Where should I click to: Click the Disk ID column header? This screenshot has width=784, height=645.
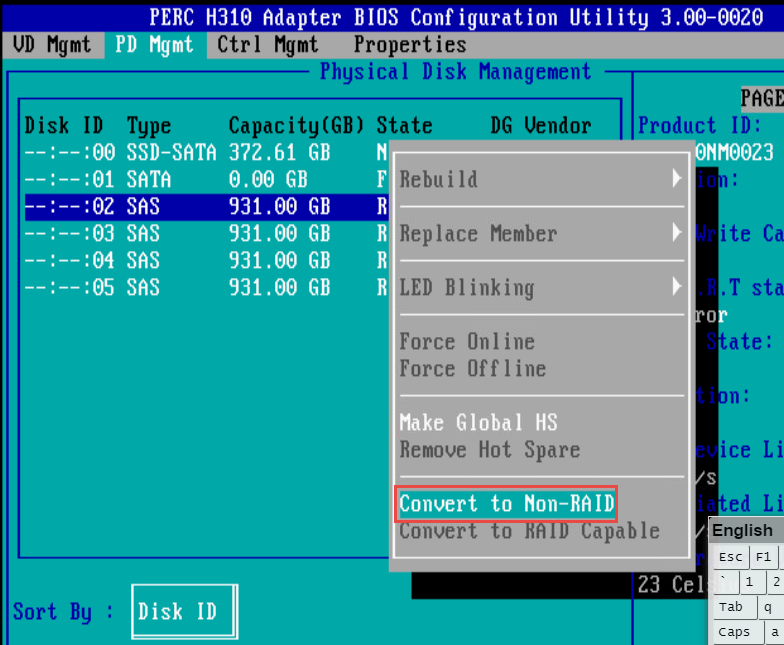[64, 126]
